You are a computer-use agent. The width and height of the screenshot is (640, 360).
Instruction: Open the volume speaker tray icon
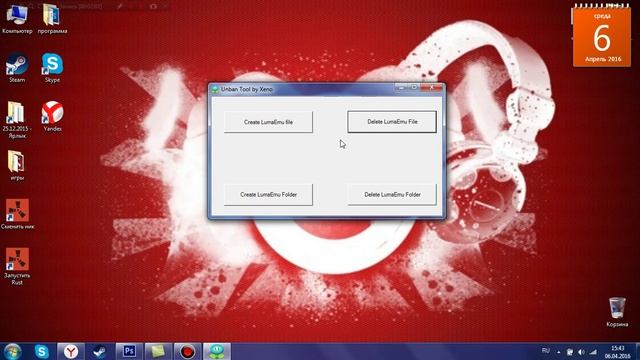581,352
